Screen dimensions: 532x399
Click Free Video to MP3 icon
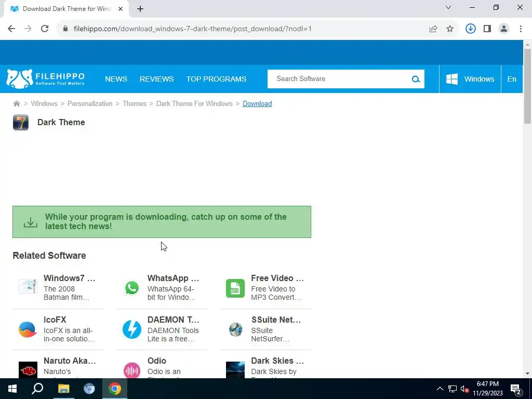pyautogui.click(x=235, y=288)
